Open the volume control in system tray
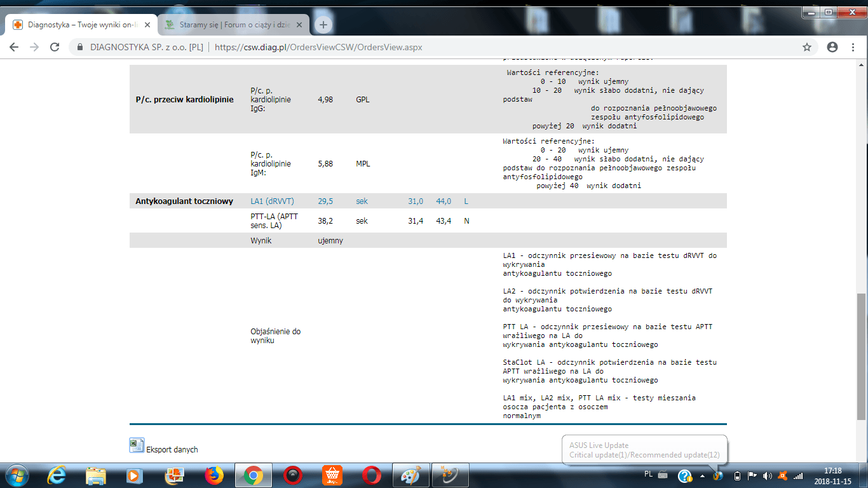This screenshot has width=868, height=488. 767,475
